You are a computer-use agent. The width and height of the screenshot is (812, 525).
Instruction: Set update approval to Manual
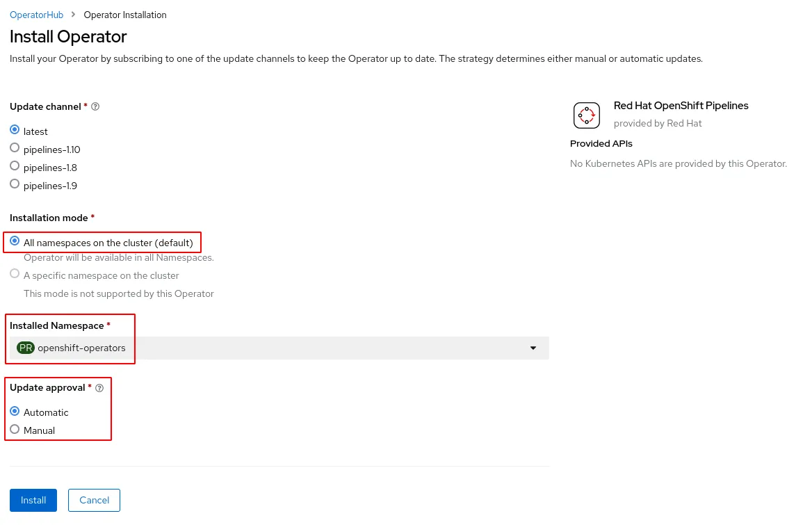(x=15, y=429)
